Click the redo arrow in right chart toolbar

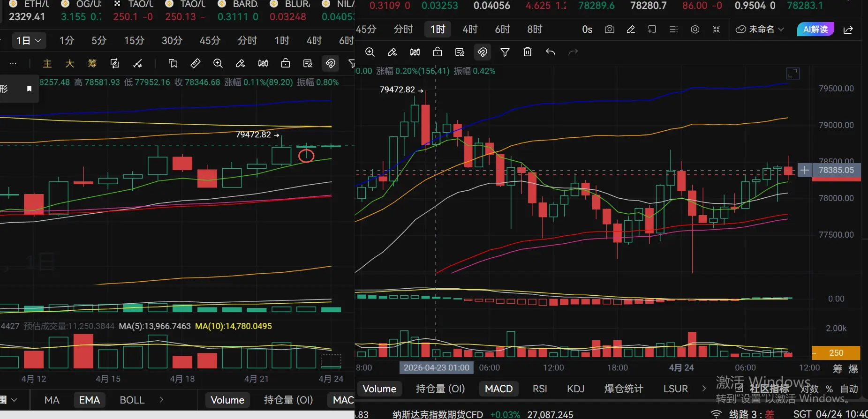pos(573,52)
